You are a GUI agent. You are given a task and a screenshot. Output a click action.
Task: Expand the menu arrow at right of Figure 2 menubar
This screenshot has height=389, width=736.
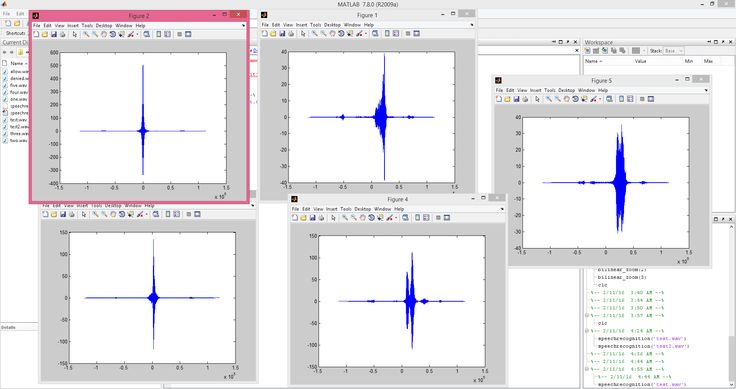click(244, 25)
